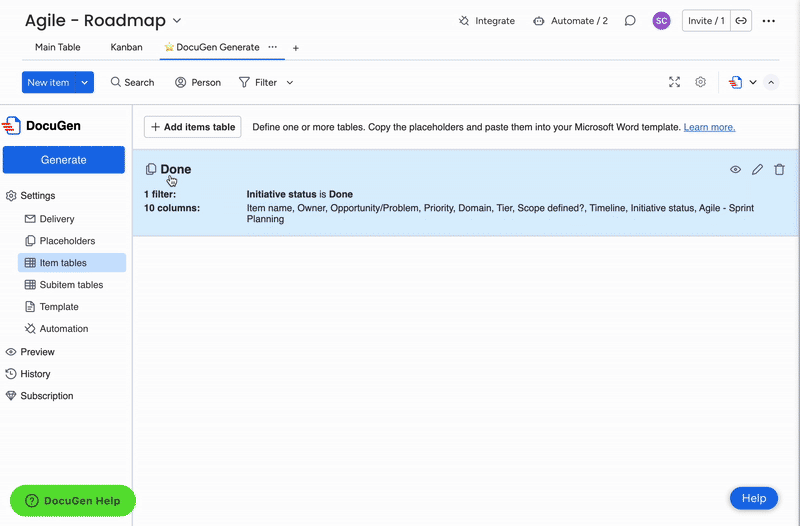This screenshot has width=800, height=526.
Task: Switch to the Main Table tab
Action: [x=58, y=47]
